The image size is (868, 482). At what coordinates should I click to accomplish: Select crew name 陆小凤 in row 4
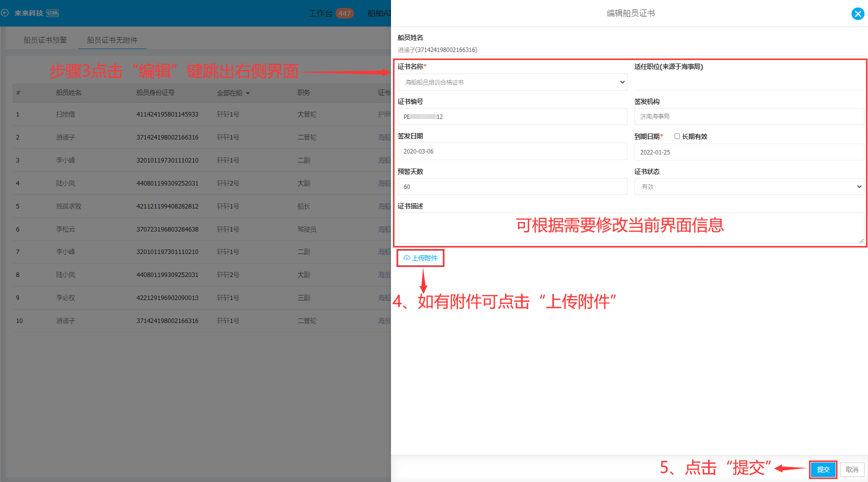[65, 183]
